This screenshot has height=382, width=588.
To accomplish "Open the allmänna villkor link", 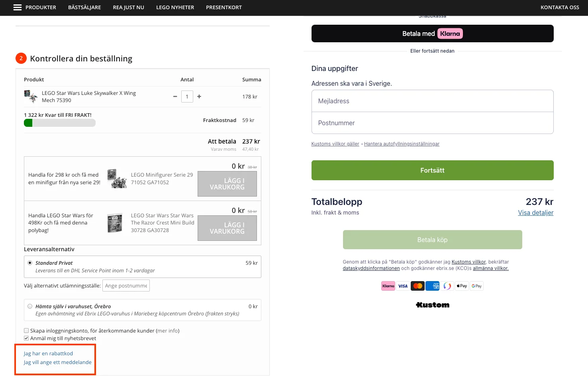I will (491, 268).
